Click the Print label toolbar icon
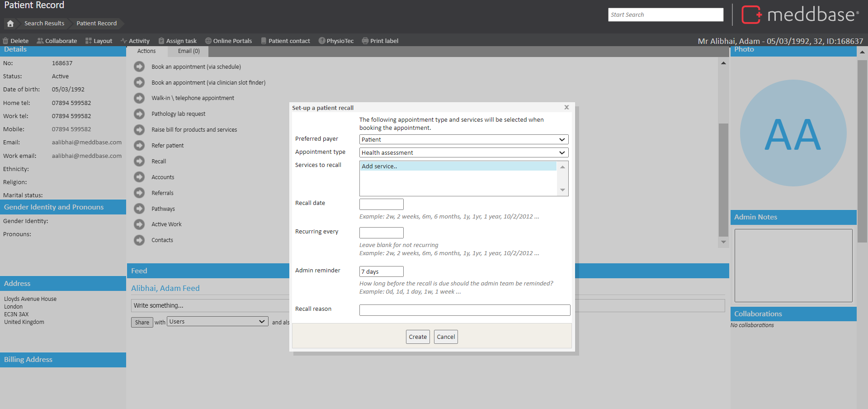The width and height of the screenshot is (868, 409). click(365, 41)
